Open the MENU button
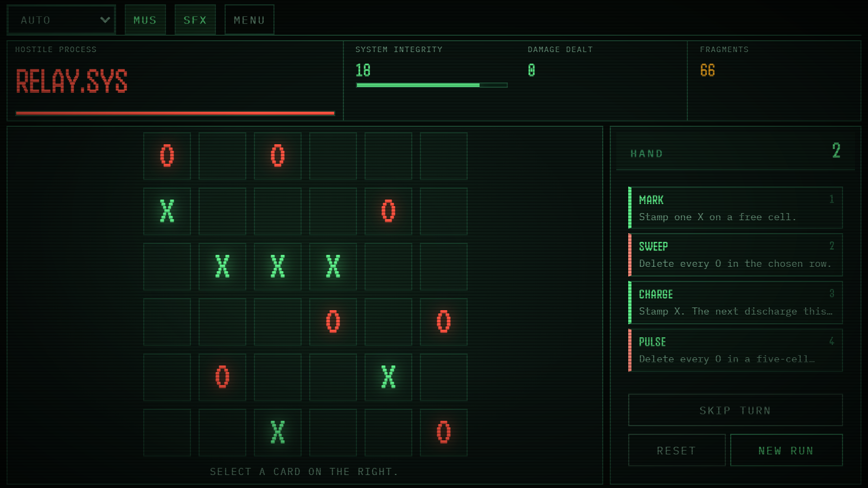 coord(250,20)
